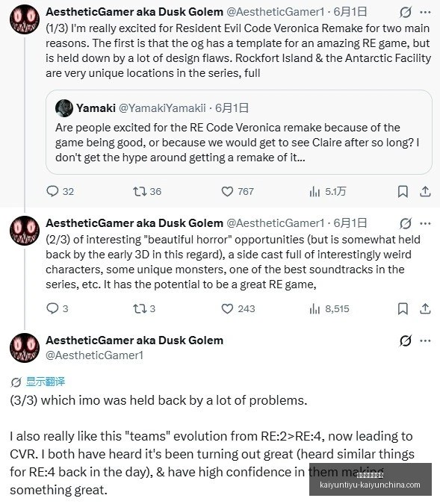Open more options on the (2/3) tweet
The width and height of the screenshot is (440, 504).
(x=425, y=223)
